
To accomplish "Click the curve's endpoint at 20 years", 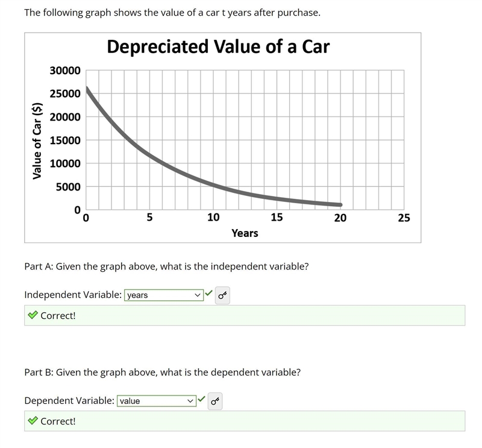I will [x=340, y=204].
